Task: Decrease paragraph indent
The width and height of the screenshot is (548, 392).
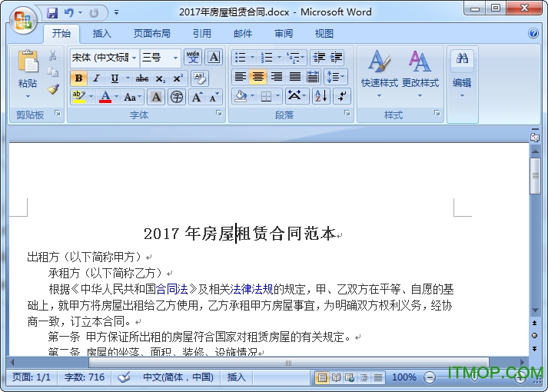Action: (x=319, y=58)
